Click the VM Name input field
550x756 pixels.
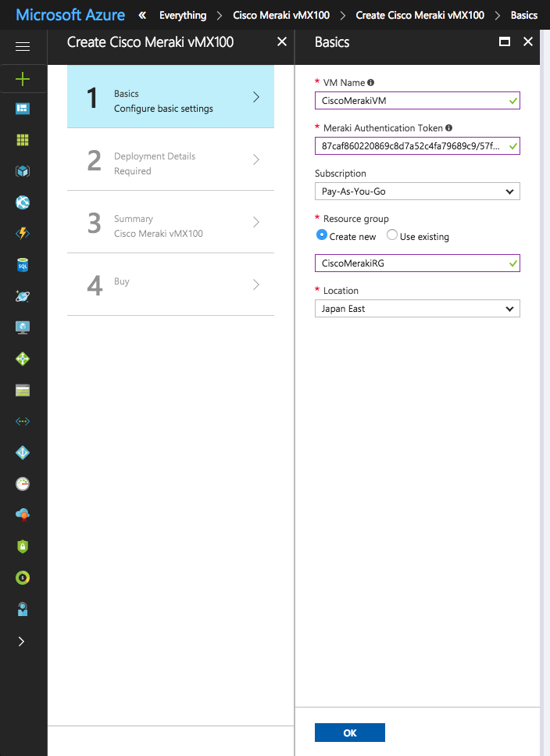(417, 101)
